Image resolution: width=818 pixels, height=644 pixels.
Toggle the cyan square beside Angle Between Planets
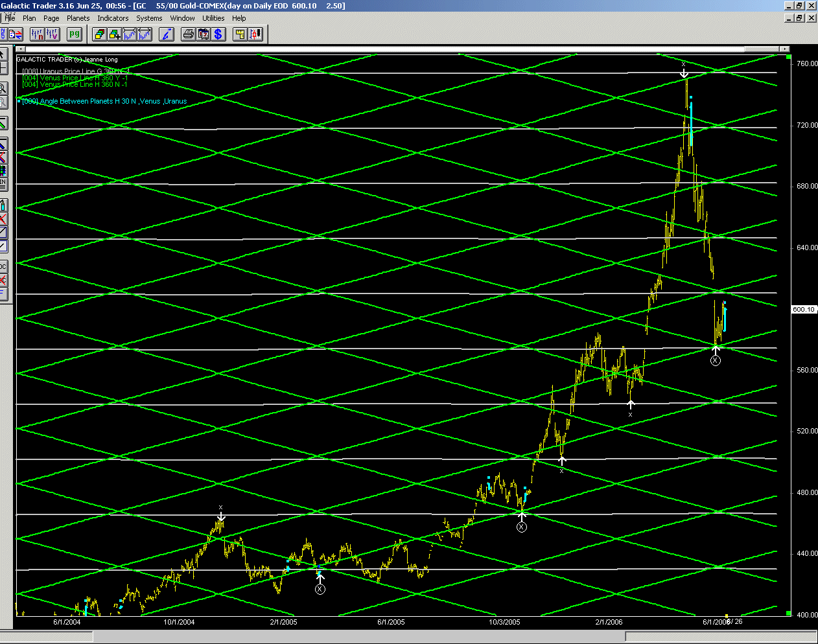point(19,101)
